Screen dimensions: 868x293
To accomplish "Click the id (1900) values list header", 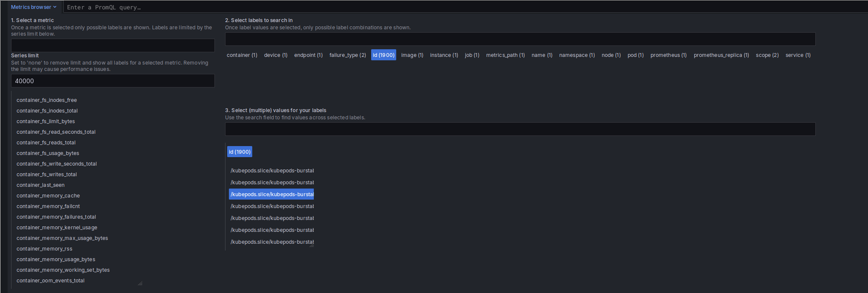I will 240,152.
